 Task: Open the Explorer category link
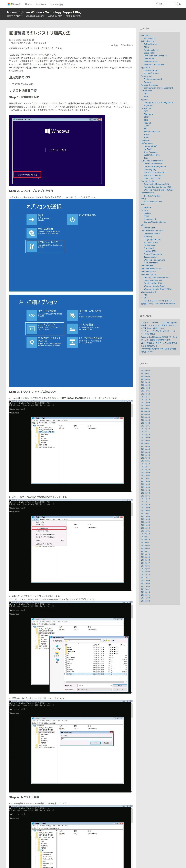[x=147, y=208]
